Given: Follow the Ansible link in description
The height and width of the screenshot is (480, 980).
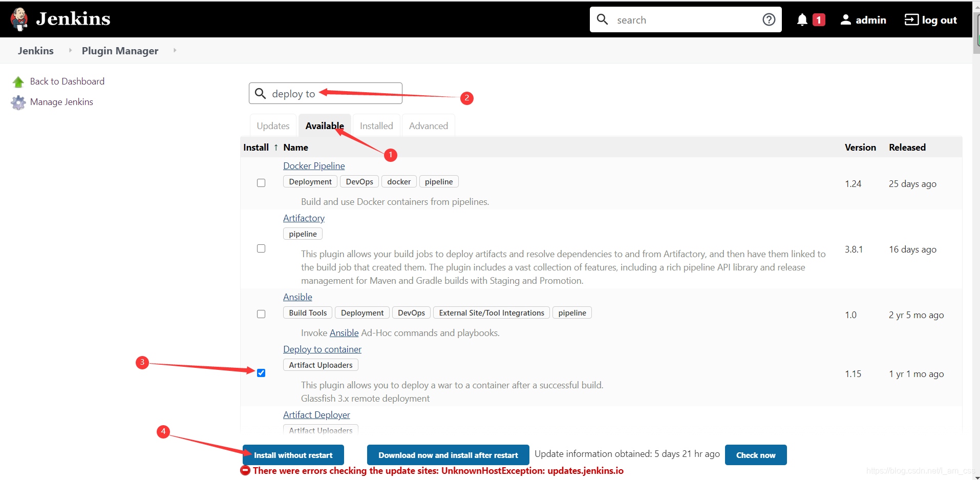Looking at the screenshot, I should click(x=344, y=333).
